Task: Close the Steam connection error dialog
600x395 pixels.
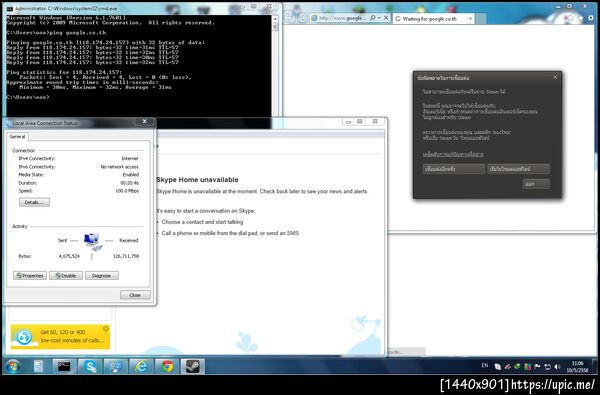Action: tap(555, 77)
